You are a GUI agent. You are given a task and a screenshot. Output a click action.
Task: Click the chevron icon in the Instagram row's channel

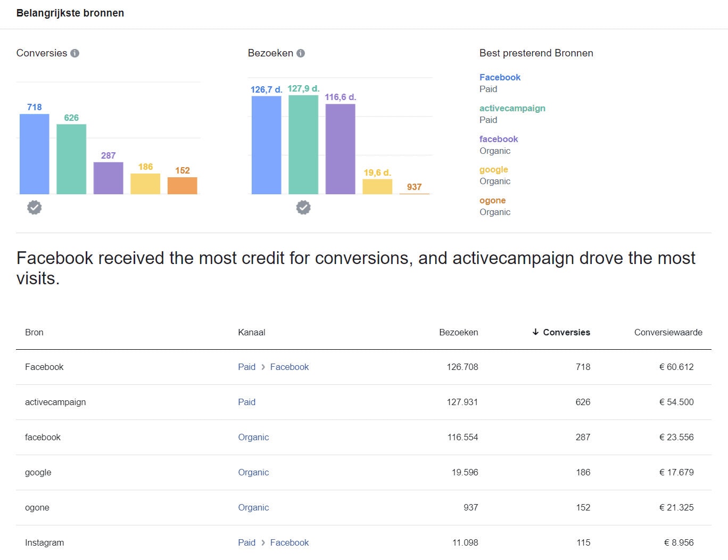click(263, 542)
